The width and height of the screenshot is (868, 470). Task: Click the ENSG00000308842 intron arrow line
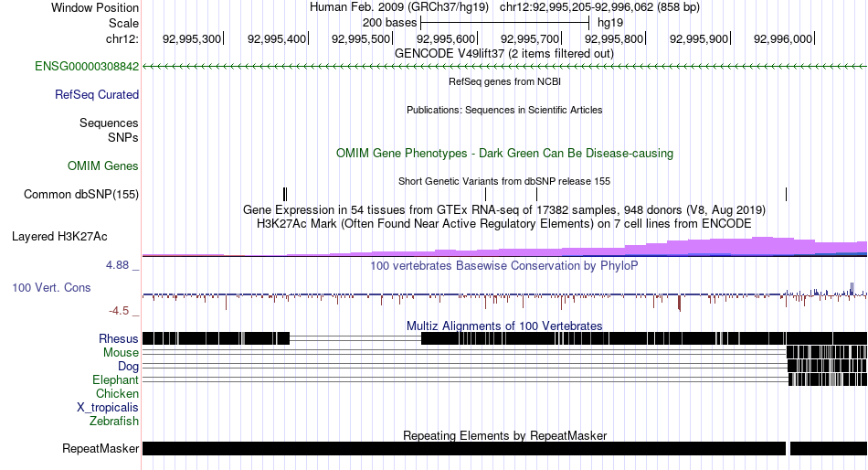504,67
